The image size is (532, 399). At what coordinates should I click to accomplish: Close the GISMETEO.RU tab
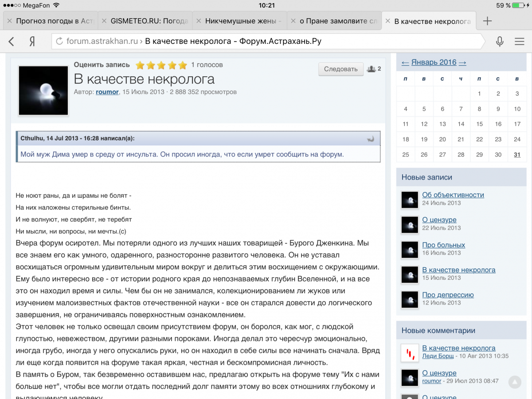point(104,21)
